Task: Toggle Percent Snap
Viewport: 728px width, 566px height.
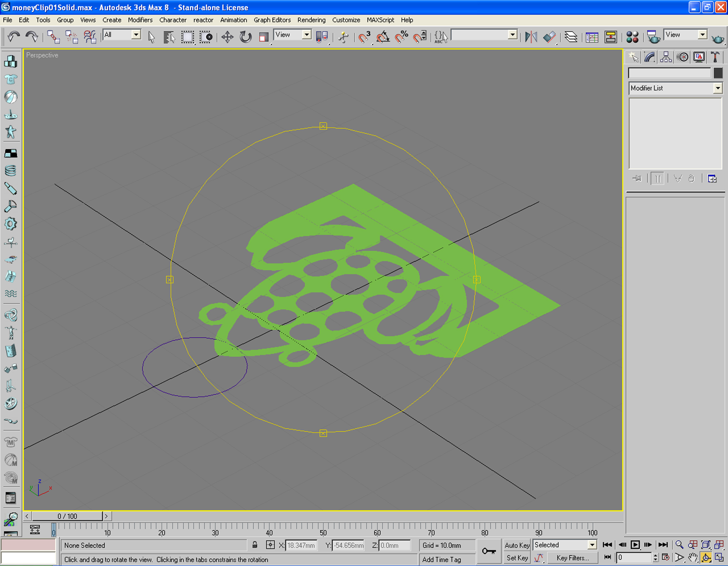Action: (401, 37)
